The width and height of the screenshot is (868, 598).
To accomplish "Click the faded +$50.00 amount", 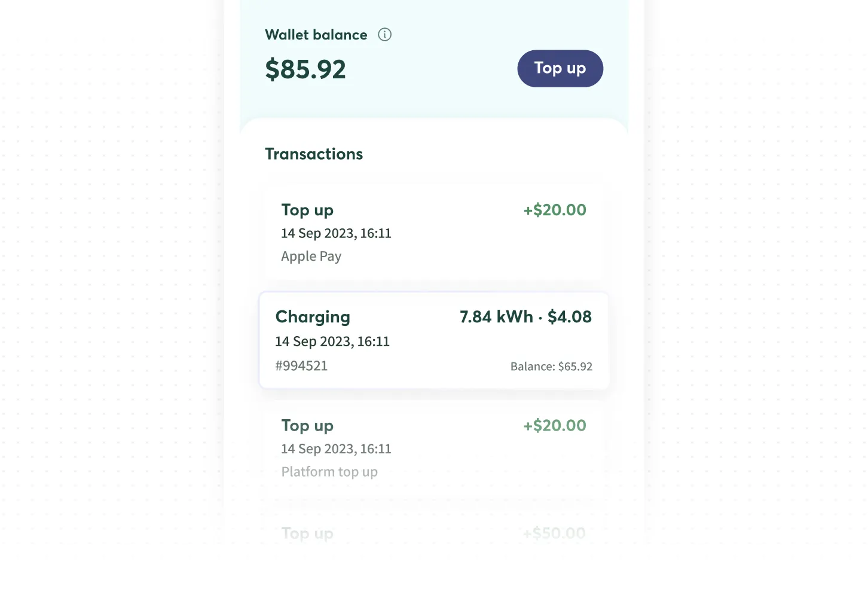I will 554,533.
